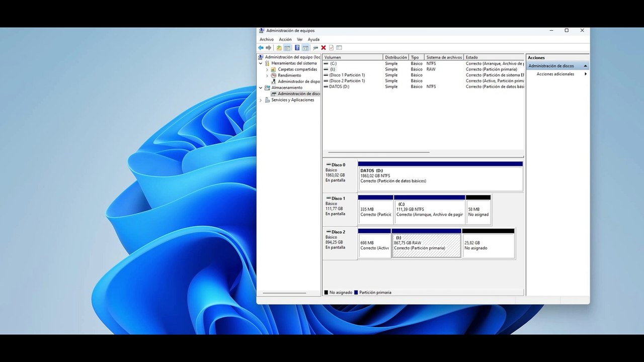Select the 698 MB partition on Disco 2

pyautogui.click(x=374, y=243)
